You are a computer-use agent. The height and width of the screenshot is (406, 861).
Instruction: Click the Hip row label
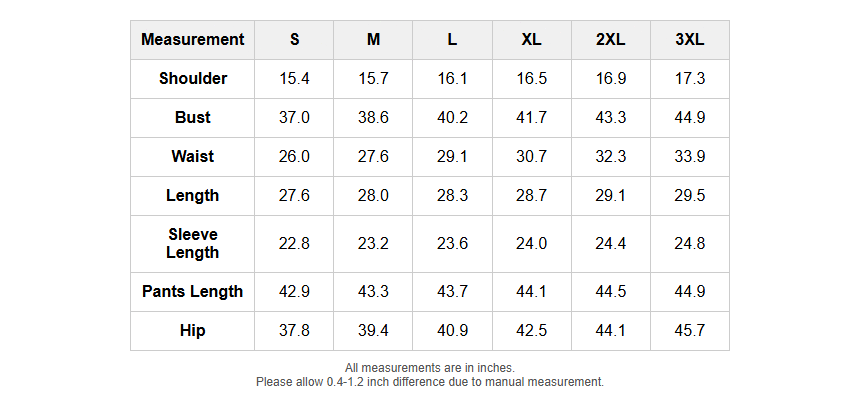[x=192, y=330]
